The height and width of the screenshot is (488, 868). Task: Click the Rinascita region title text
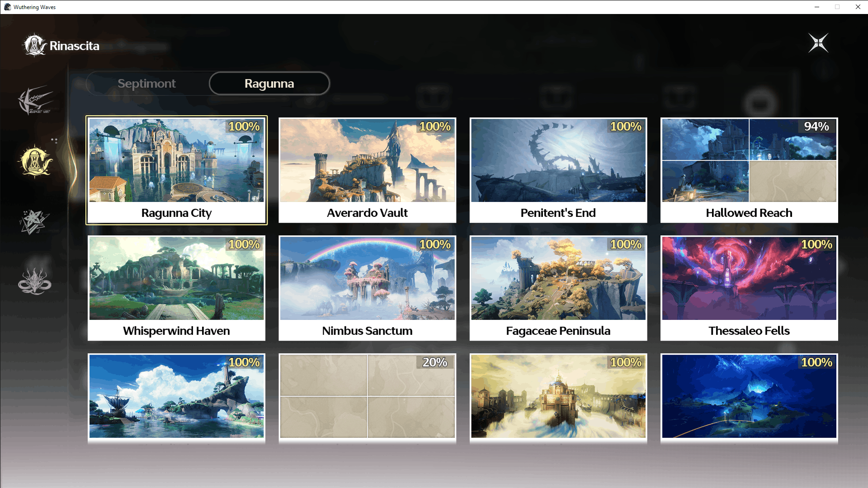[x=75, y=46]
